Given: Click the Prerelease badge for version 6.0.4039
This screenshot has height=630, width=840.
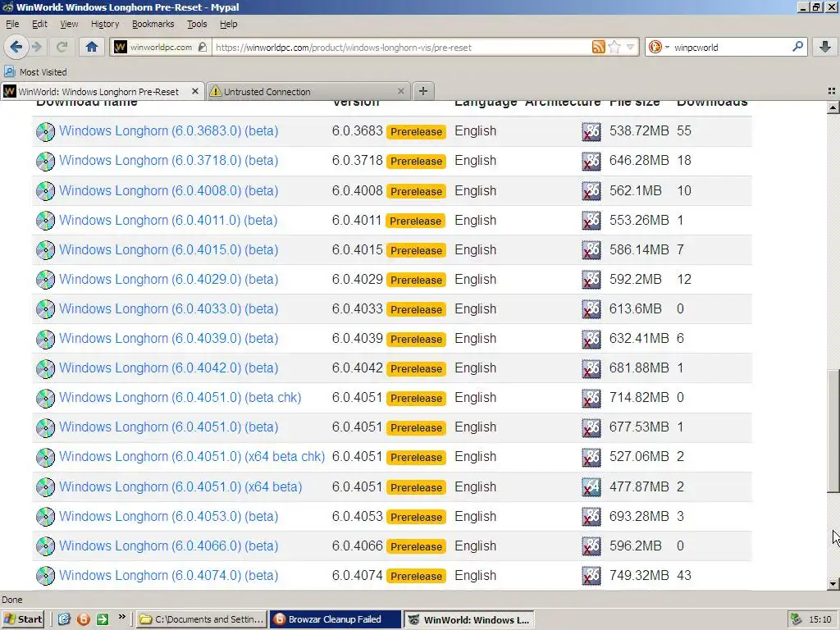Looking at the screenshot, I should tap(416, 339).
